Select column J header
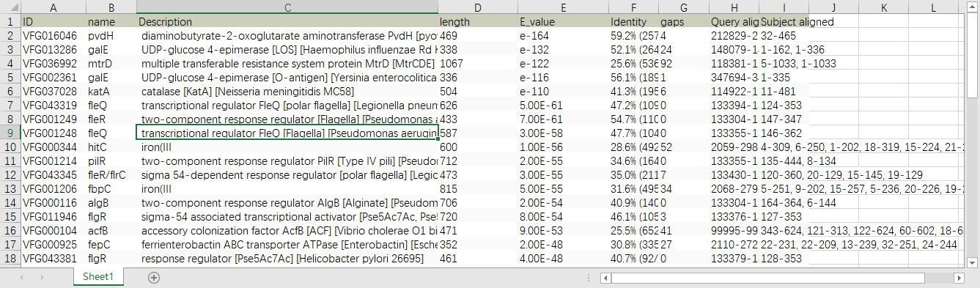980x288 pixels. point(834,7)
